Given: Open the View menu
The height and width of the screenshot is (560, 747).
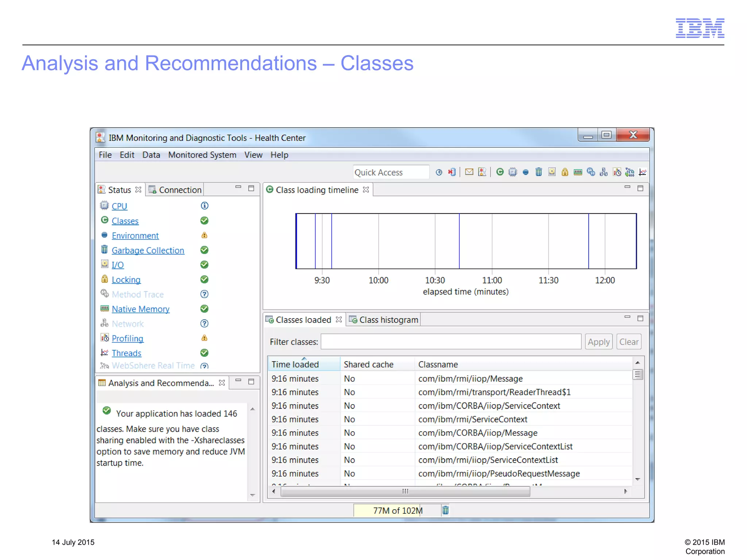Looking at the screenshot, I should [x=253, y=155].
